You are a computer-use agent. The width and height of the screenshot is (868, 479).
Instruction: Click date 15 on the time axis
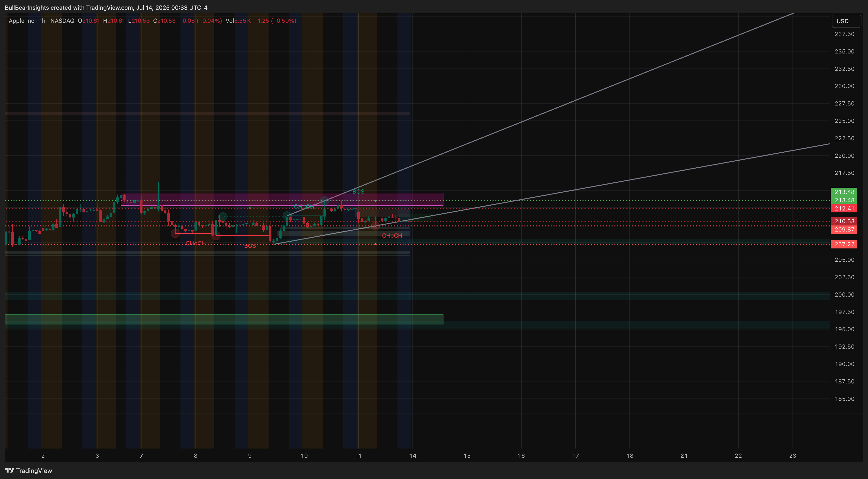(x=467, y=456)
